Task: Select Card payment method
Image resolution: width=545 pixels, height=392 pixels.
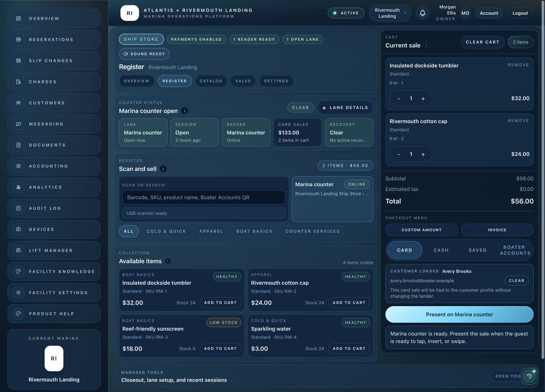Action: click(405, 250)
